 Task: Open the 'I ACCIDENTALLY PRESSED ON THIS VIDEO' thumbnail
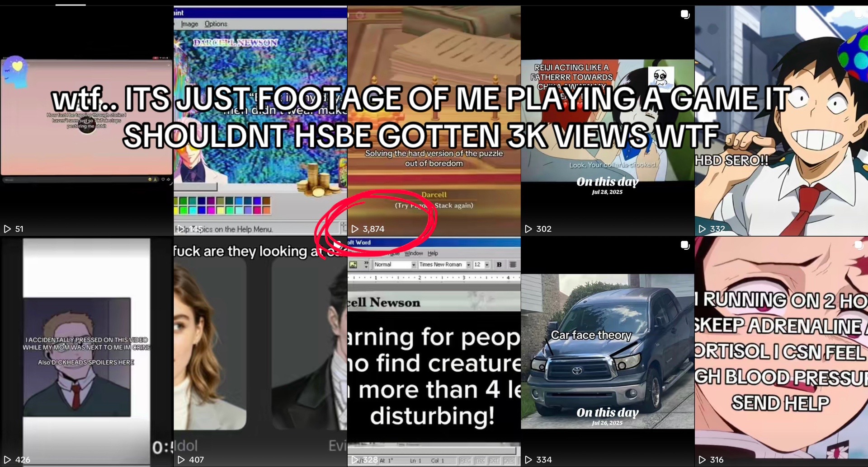click(x=87, y=352)
